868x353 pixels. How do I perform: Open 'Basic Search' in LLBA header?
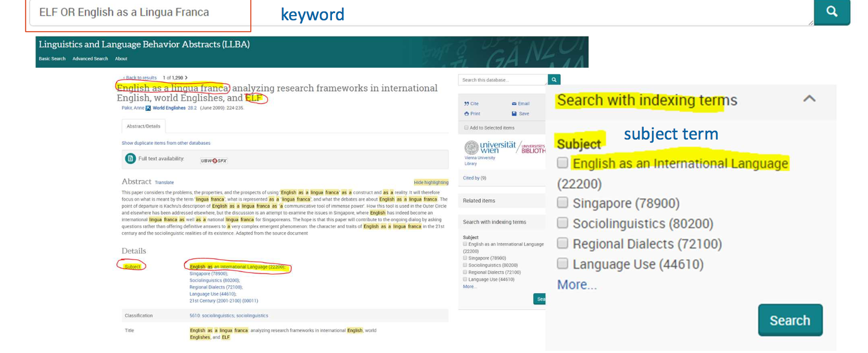pyautogui.click(x=52, y=59)
